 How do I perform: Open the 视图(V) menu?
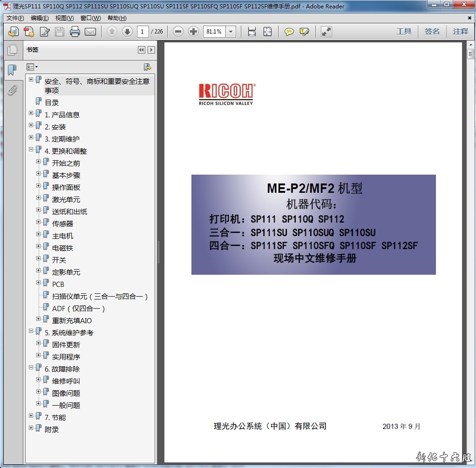coord(64,18)
